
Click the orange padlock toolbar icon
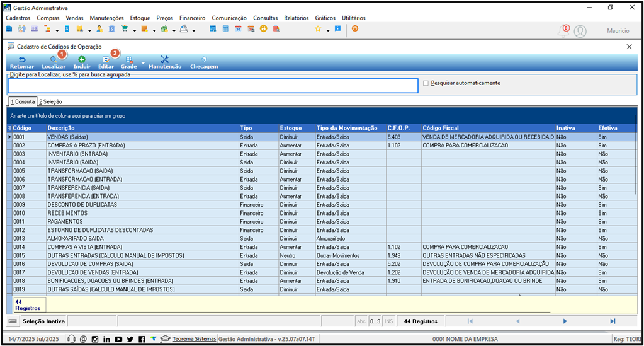click(x=264, y=29)
